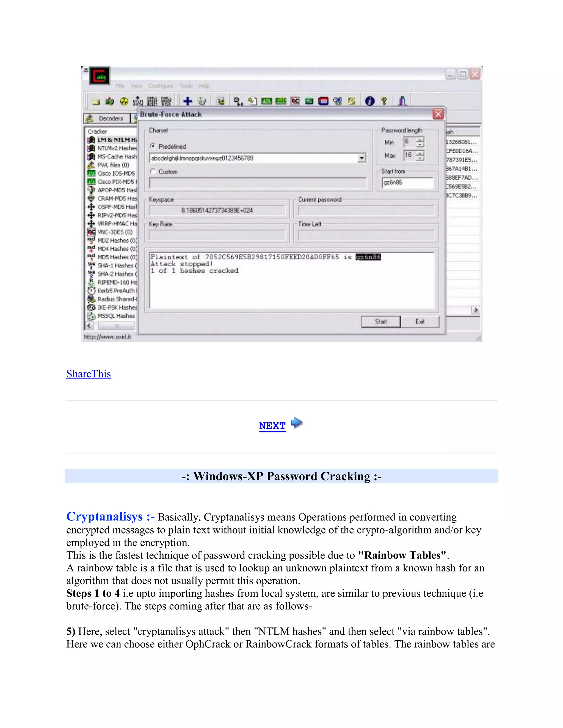
Task: Follow the NEXT link
Action: (272, 426)
